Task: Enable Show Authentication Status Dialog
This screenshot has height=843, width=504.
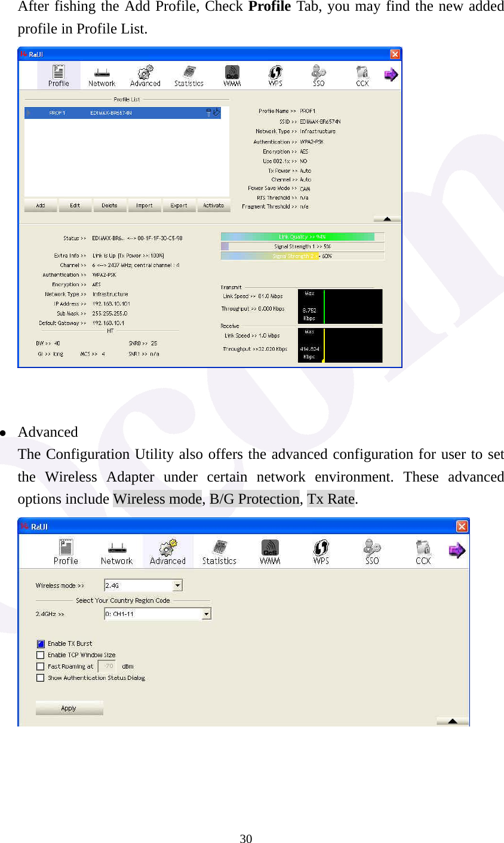Action: click(40, 678)
